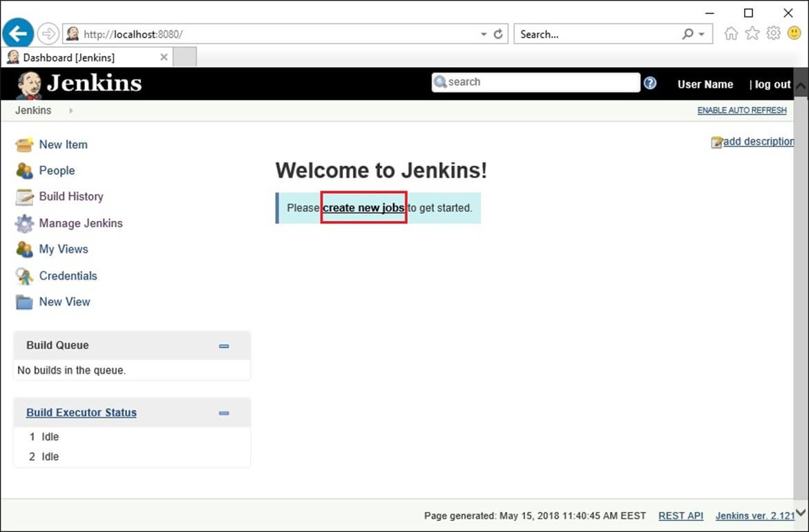Click the New View folder icon

point(25,302)
